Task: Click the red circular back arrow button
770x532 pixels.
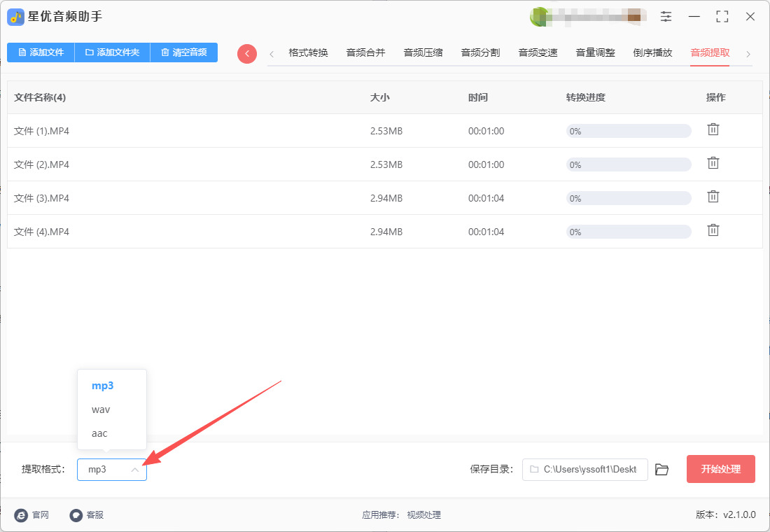Action: coord(247,53)
